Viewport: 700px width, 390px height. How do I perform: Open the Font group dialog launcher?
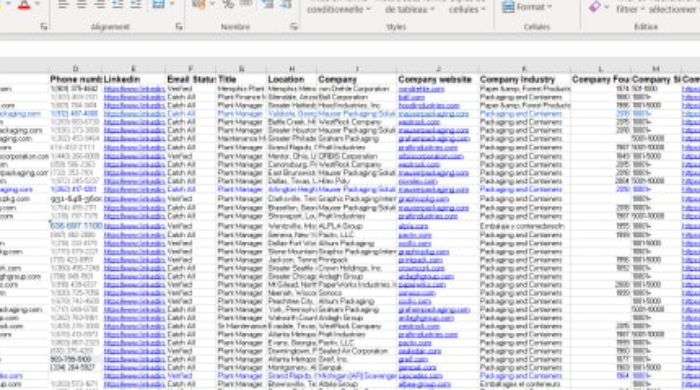[44, 27]
